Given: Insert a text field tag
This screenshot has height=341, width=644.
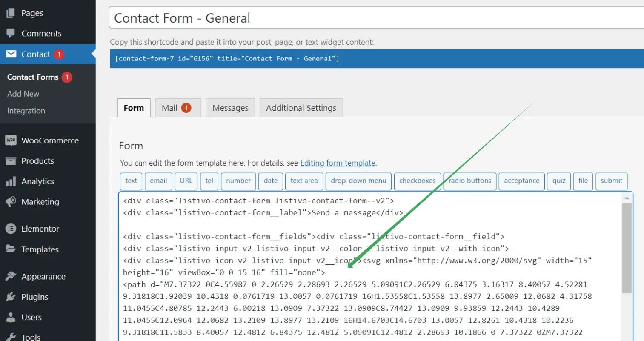Looking at the screenshot, I should (x=131, y=181).
